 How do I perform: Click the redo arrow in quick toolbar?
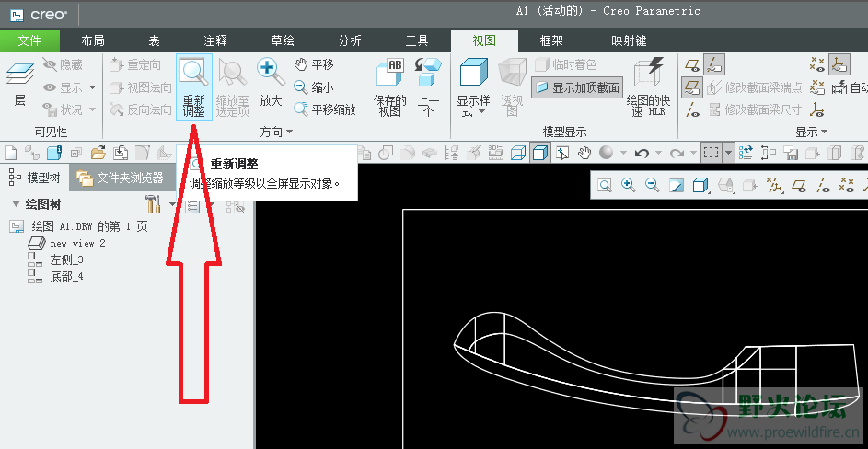(677, 153)
